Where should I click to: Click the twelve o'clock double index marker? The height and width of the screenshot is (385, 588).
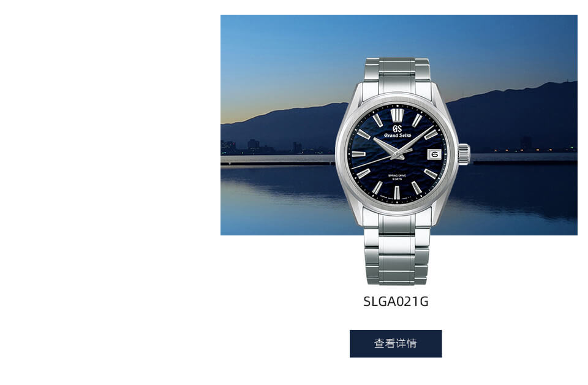(397, 115)
